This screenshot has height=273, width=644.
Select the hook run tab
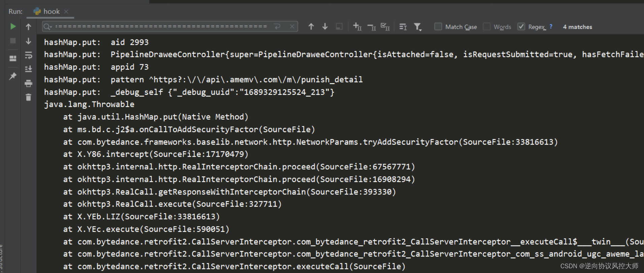coord(51,11)
